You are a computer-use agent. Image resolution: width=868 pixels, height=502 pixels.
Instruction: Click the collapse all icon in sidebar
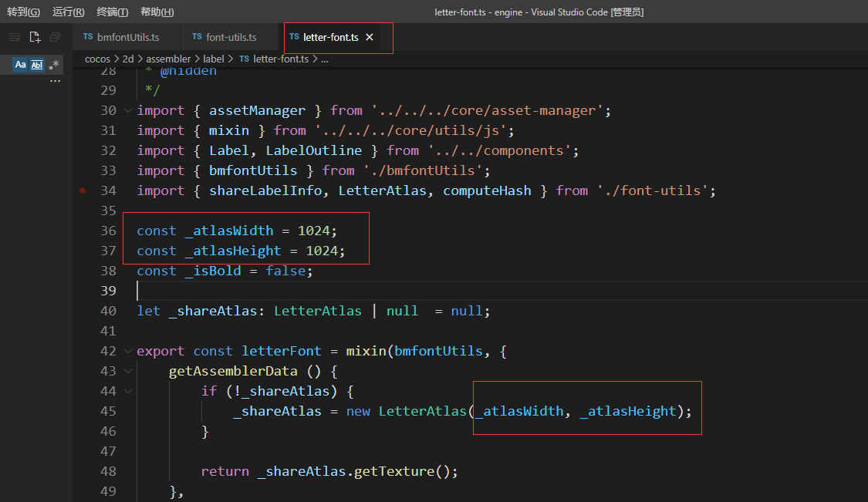click(54, 37)
